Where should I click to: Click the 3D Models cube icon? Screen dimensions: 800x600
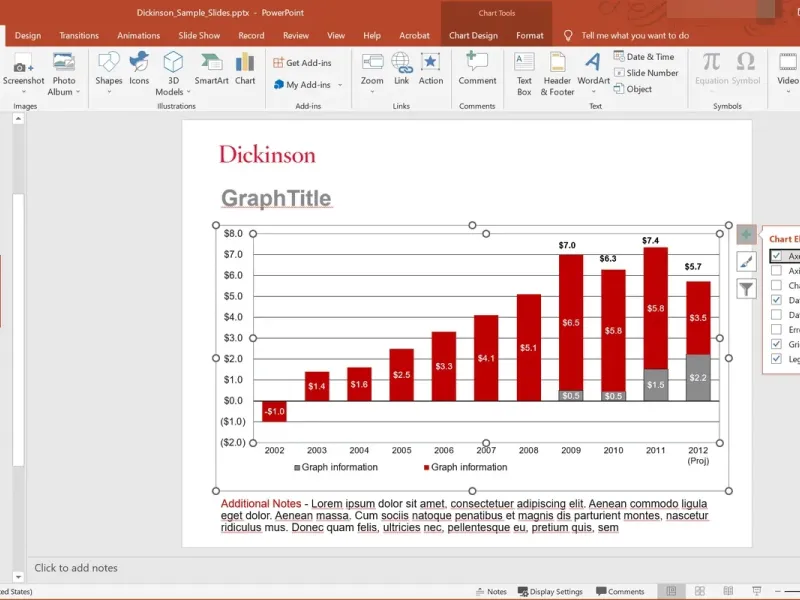pyautogui.click(x=173, y=63)
